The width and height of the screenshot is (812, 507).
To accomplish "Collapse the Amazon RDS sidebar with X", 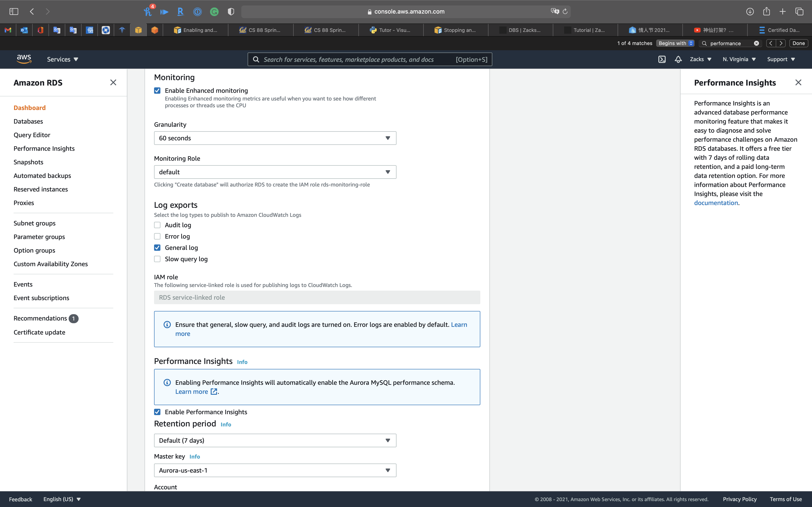I will (113, 82).
